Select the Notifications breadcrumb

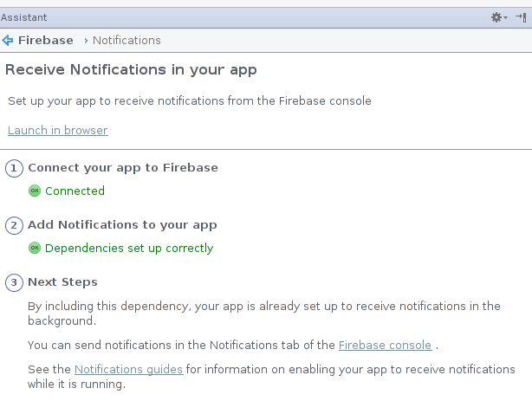127,41
